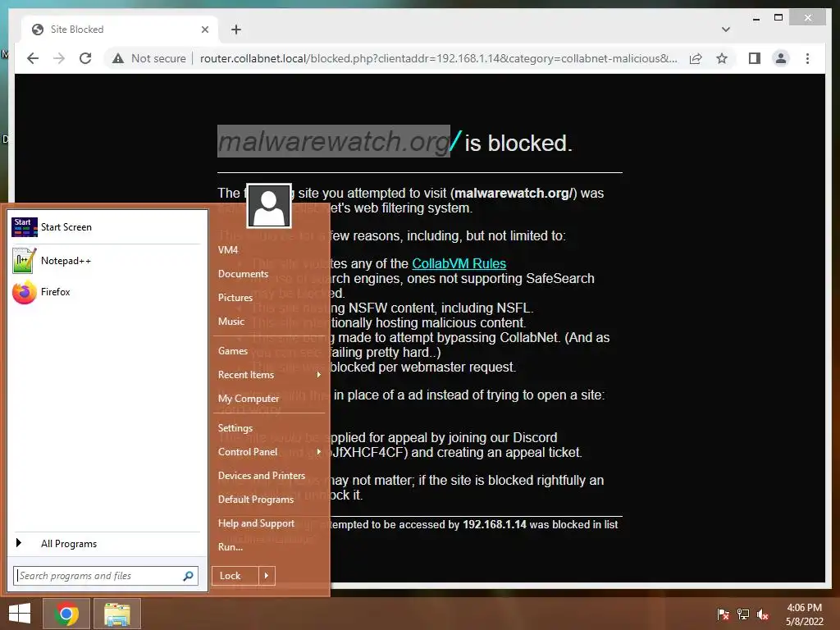Open Games from start menu

[232, 351]
